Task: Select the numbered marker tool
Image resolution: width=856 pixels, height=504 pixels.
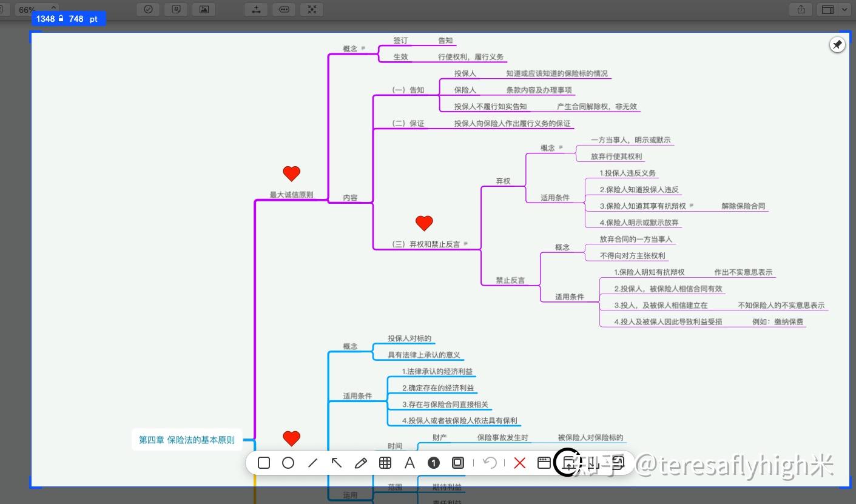Action: (x=433, y=463)
